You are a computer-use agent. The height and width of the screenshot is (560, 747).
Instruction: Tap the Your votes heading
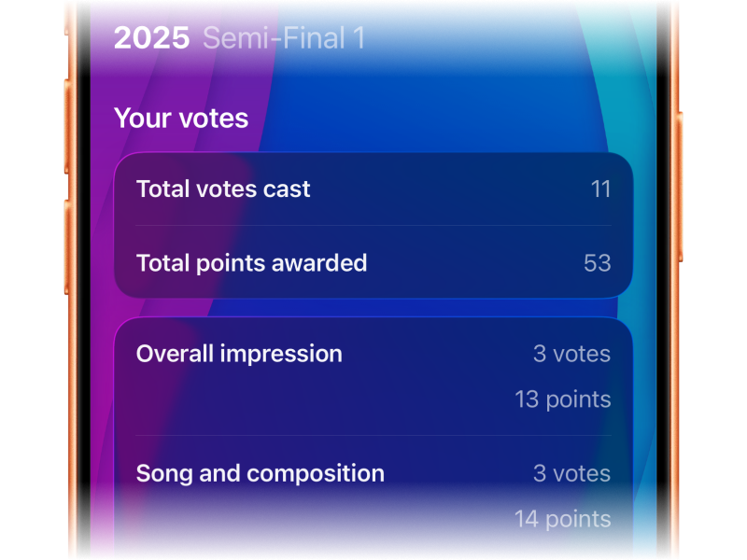pos(180,119)
